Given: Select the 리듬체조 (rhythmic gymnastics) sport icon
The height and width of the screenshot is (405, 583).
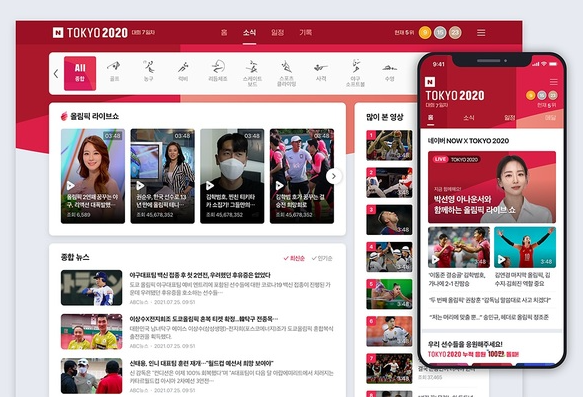Looking at the screenshot, I should [218, 71].
